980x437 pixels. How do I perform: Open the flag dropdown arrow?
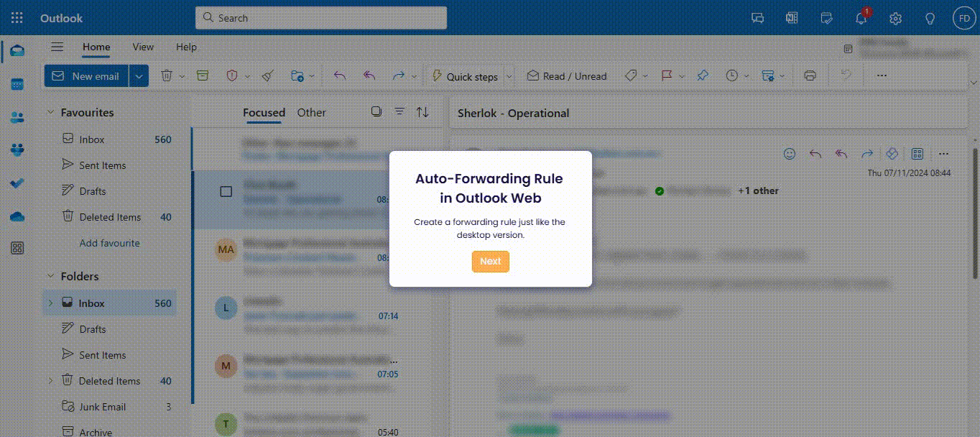(682, 76)
